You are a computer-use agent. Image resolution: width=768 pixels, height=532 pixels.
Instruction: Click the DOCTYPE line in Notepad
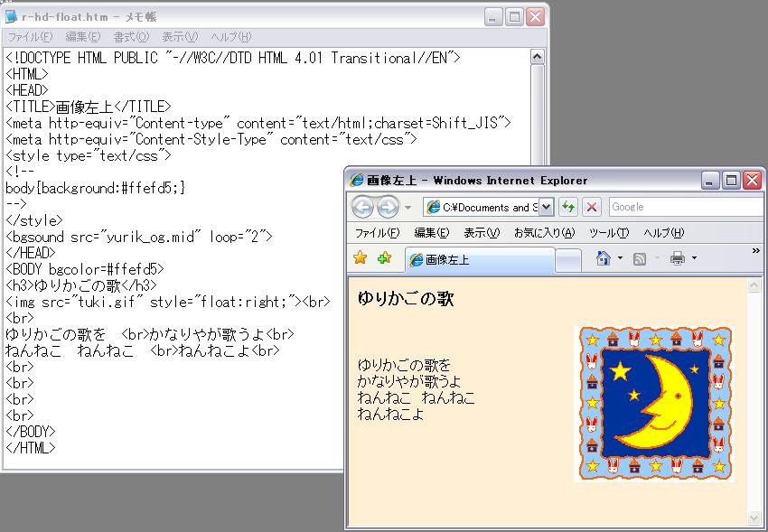pos(232,58)
